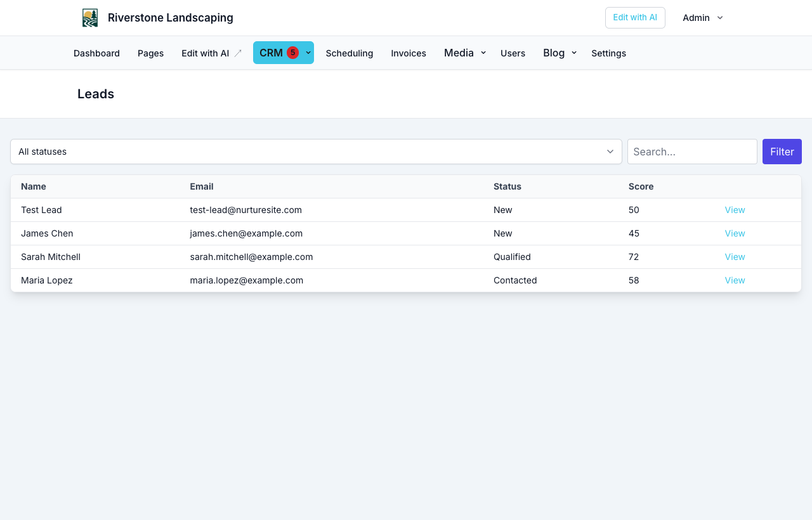Open Edit with AI in the nav bar

[205, 53]
